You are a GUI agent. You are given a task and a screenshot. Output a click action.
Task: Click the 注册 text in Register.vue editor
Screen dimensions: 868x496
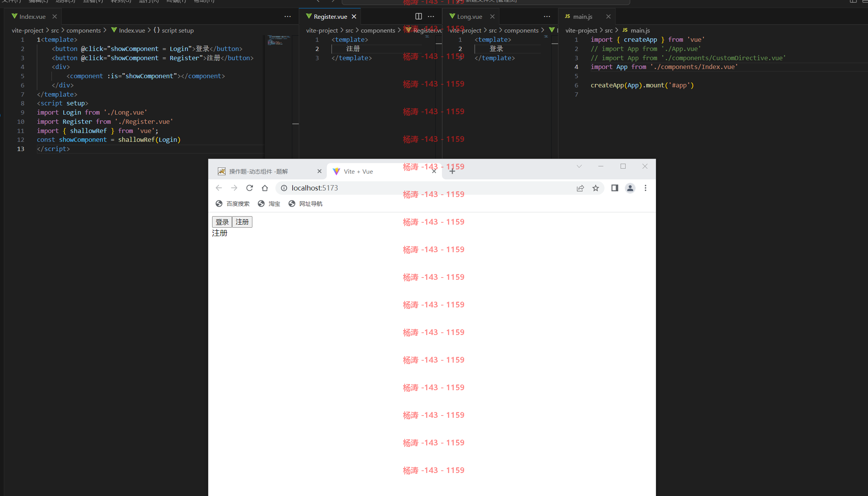tap(353, 49)
